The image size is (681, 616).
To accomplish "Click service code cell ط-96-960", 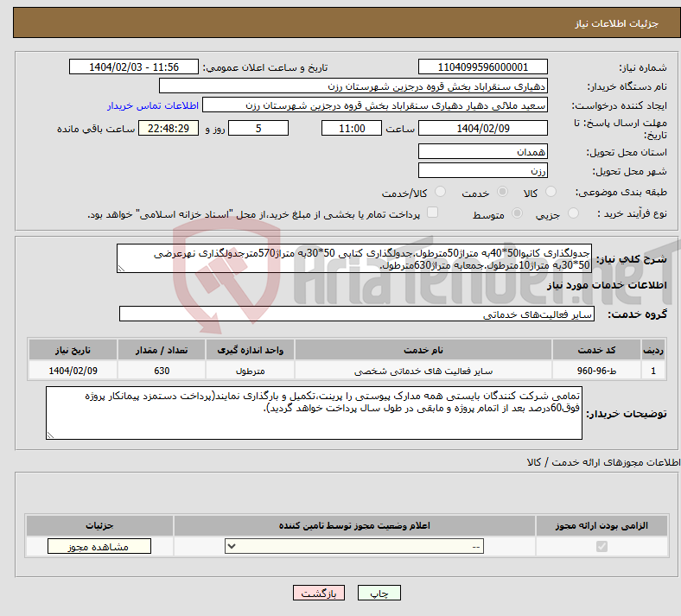I will [x=597, y=371].
